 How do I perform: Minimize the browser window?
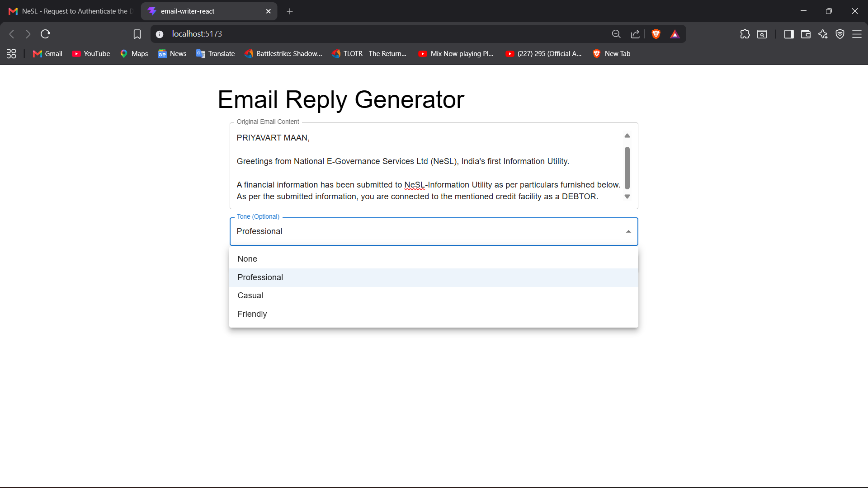(x=803, y=11)
